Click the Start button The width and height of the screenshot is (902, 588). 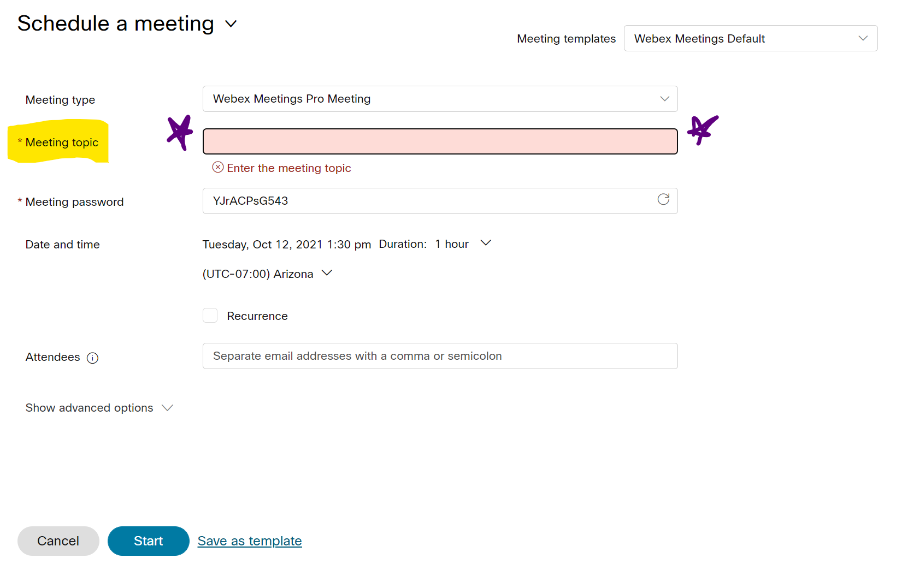149,541
